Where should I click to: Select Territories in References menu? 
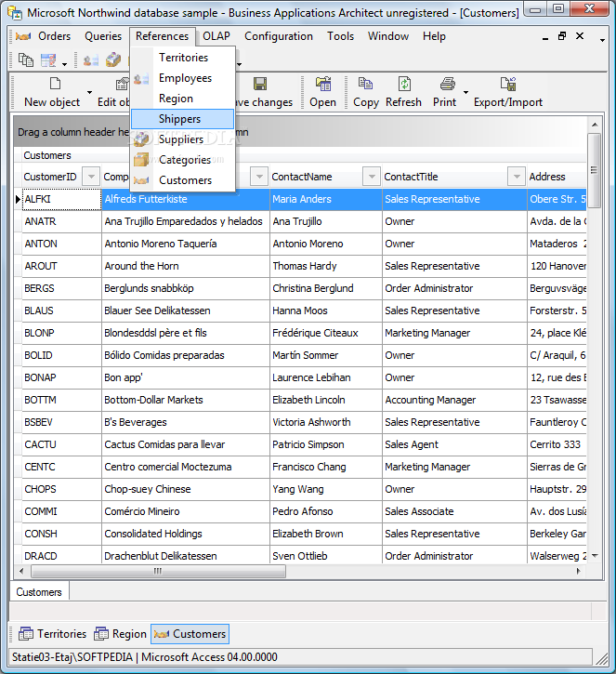pyautogui.click(x=183, y=58)
